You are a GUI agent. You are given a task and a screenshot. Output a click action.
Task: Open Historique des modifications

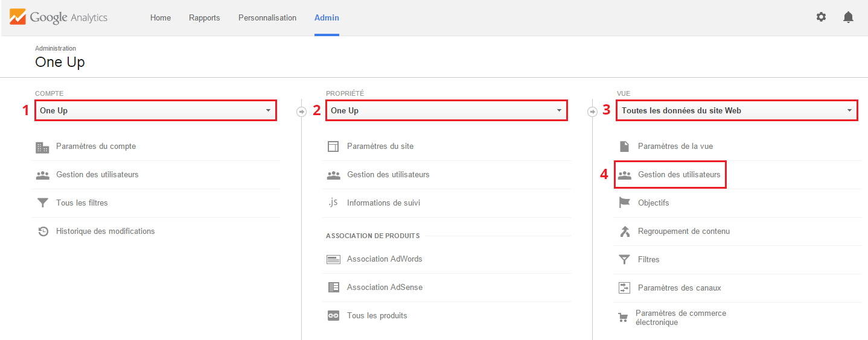click(106, 231)
